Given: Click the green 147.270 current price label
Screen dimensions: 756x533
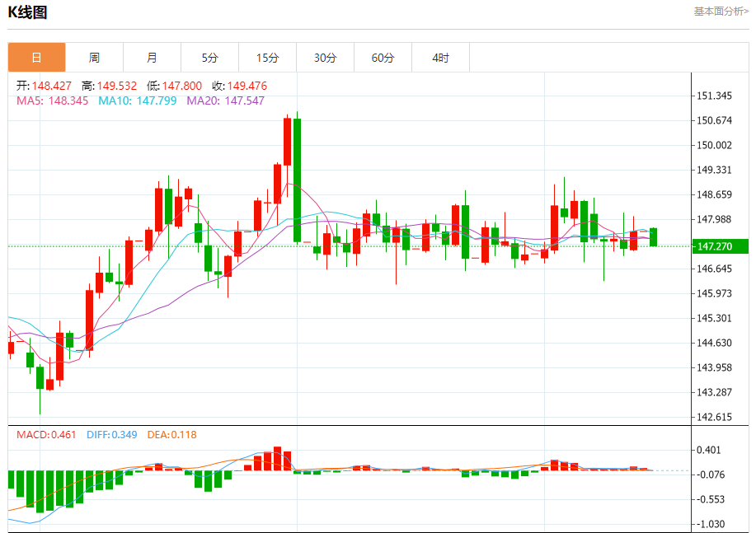Looking at the screenshot, I should (x=720, y=246).
